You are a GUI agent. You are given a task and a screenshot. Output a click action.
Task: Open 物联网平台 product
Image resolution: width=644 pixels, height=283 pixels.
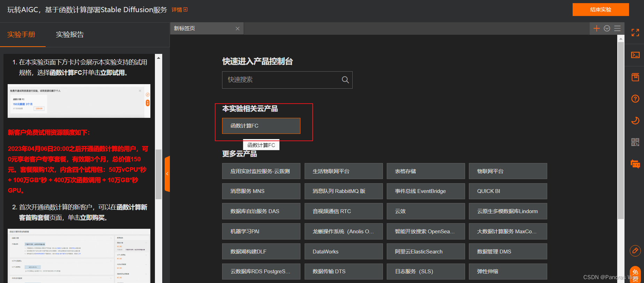(x=508, y=171)
